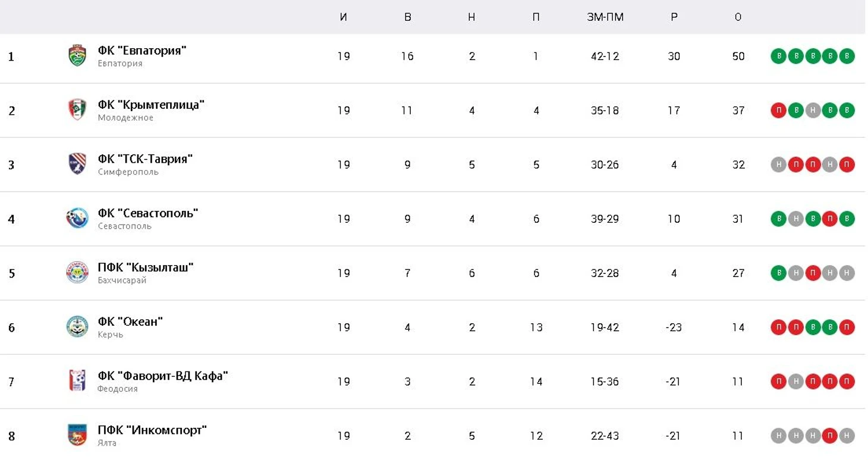Click Океан's last red П form badge
The image size is (868, 460).
[x=847, y=327]
